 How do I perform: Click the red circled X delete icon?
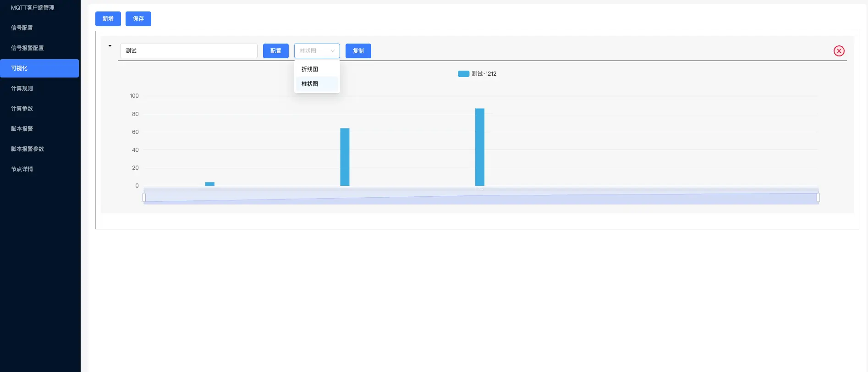coord(839,51)
